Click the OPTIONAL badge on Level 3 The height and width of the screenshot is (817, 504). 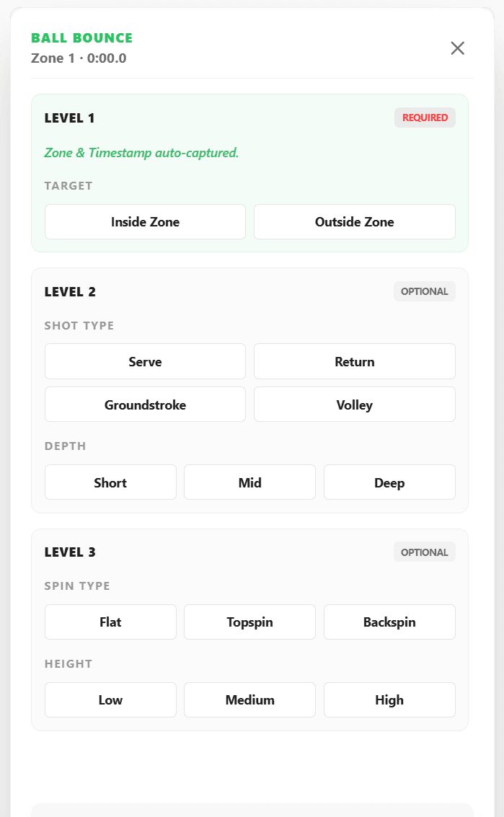click(x=424, y=552)
